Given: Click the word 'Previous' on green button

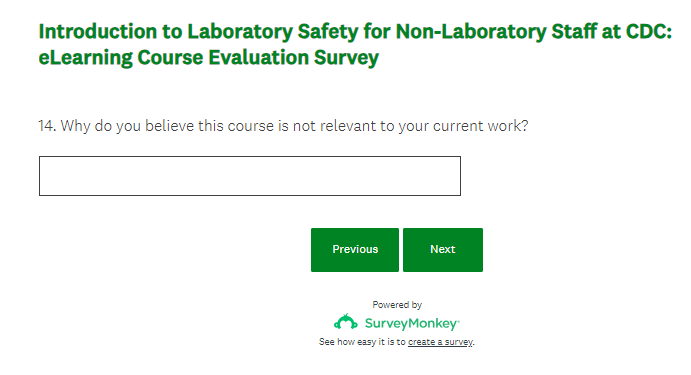Looking at the screenshot, I should 355,249.
